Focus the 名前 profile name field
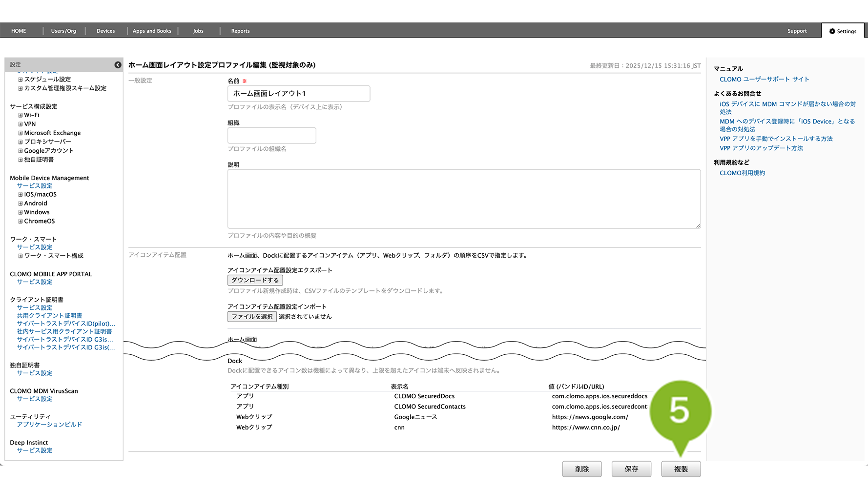 coord(298,94)
